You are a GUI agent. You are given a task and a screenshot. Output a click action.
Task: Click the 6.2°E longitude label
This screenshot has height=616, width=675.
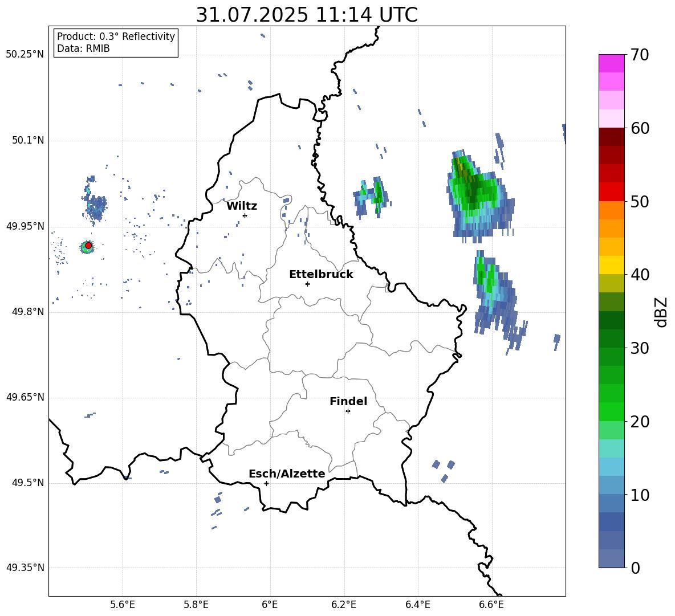point(344,605)
